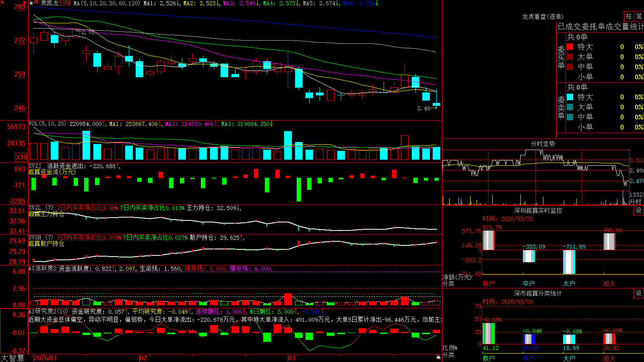Click the 龙虎看盘(逐单) panel title
Screen dimensions: 644x362
pyautogui.click(x=543, y=16)
